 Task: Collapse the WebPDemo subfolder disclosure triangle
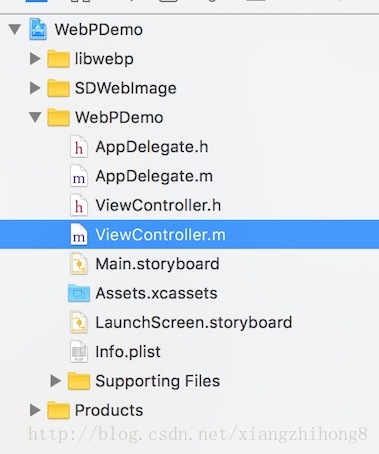click(x=35, y=117)
